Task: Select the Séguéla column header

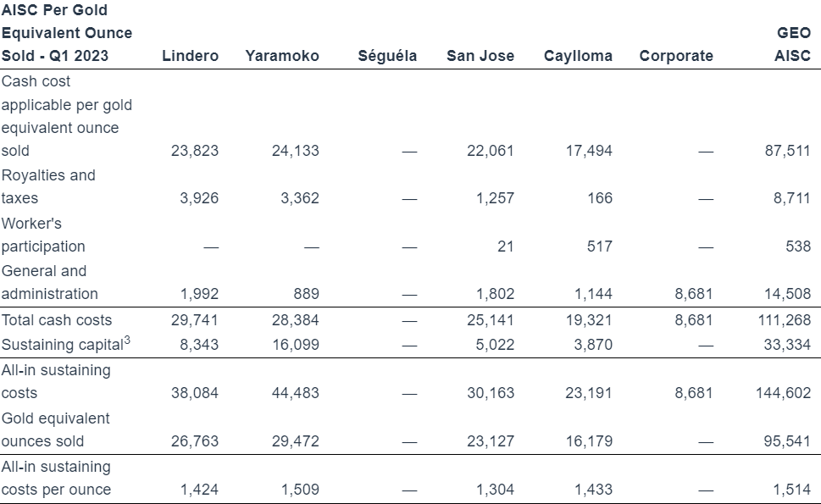Action: [x=388, y=56]
